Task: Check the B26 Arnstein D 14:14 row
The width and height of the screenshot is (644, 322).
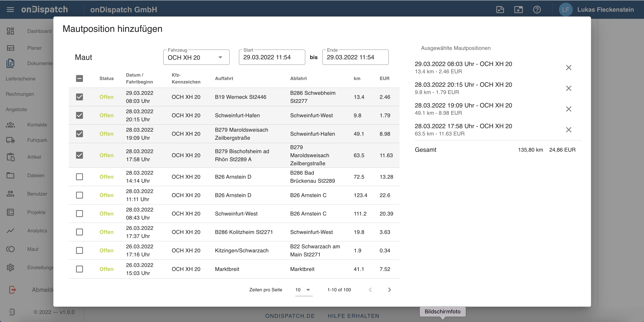Action: tap(79, 177)
